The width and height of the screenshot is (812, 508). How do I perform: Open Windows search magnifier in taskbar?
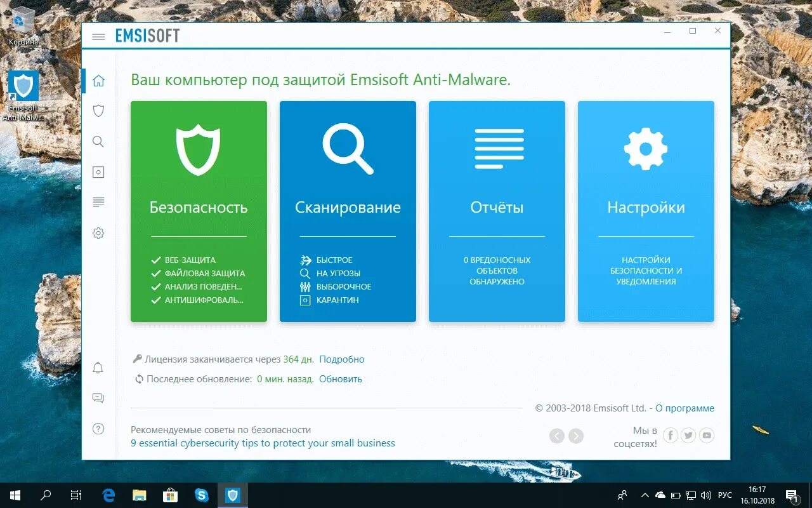[x=46, y=495]
